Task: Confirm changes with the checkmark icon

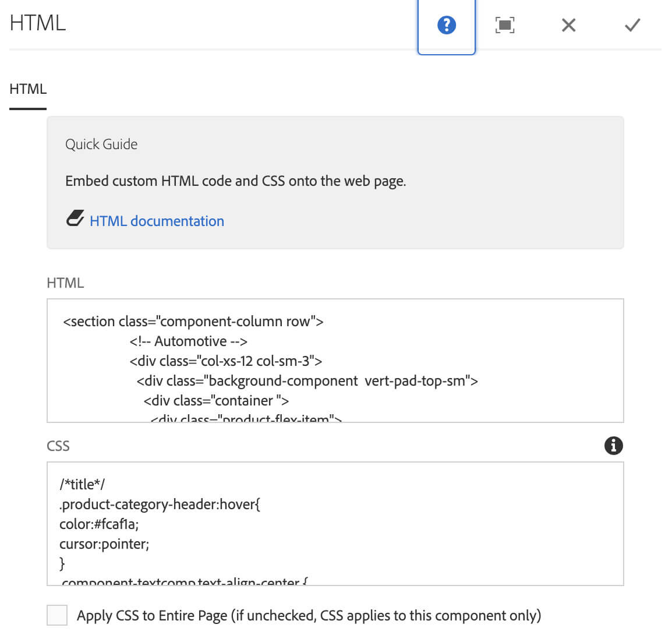Action: click(x=632, y=25)
